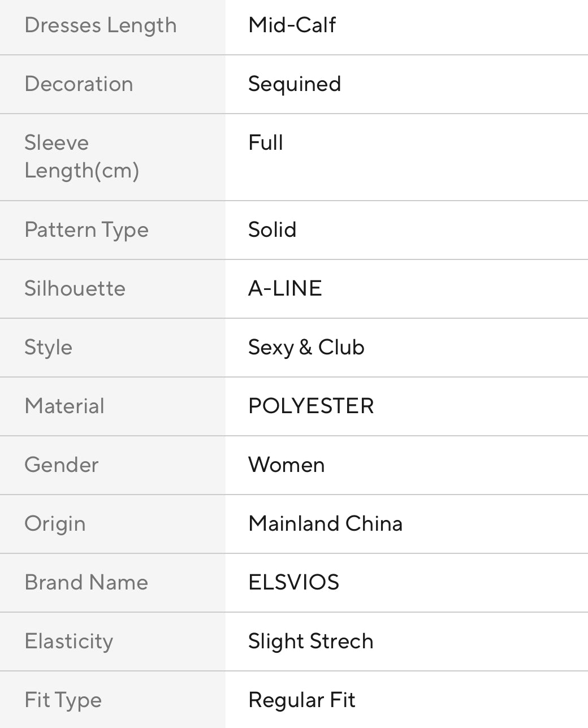
Task: Select the POLYESTER value
Action: [x=311, y=406]
